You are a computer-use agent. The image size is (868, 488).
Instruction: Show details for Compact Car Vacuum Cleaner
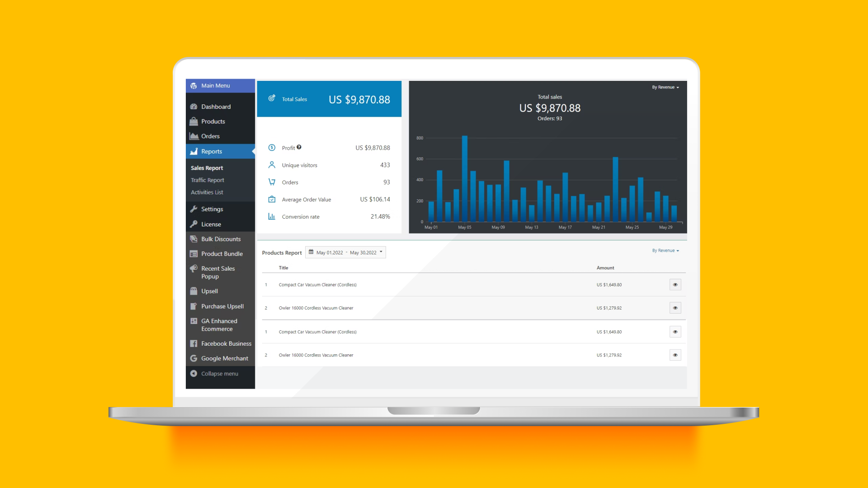point(675,285)
